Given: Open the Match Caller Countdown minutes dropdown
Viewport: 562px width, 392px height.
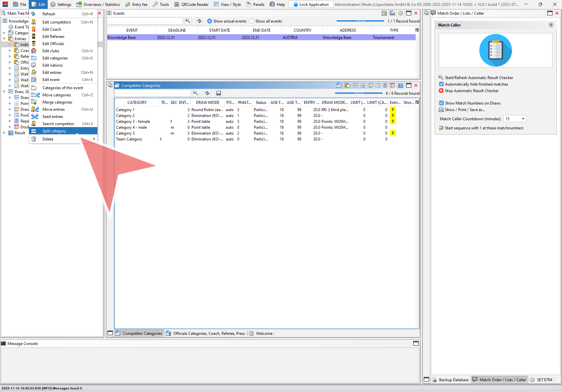Looking at the screenshot, I should pos(523,119).
